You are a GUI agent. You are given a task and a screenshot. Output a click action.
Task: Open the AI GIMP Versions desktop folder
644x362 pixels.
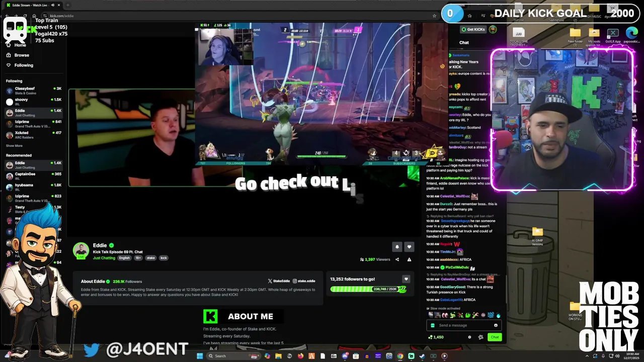537,236
